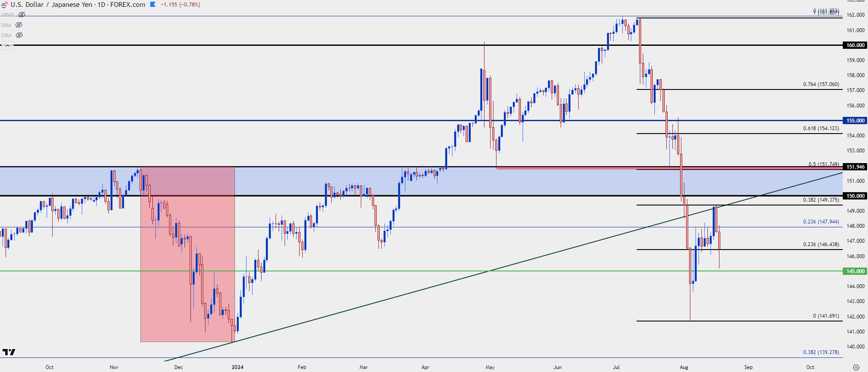Click the 0.236 (146.438) Fibonacci label
The image size is (868, 372).
821,244
